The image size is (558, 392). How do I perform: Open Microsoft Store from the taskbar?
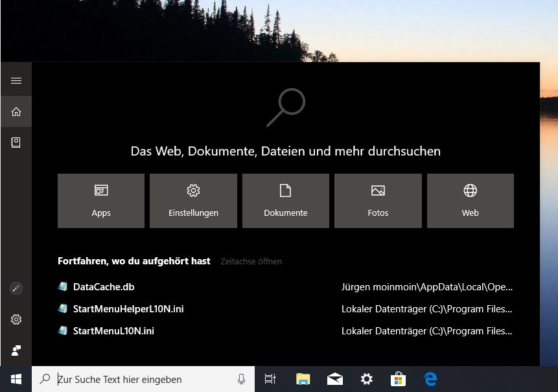[x=398, y=379]
